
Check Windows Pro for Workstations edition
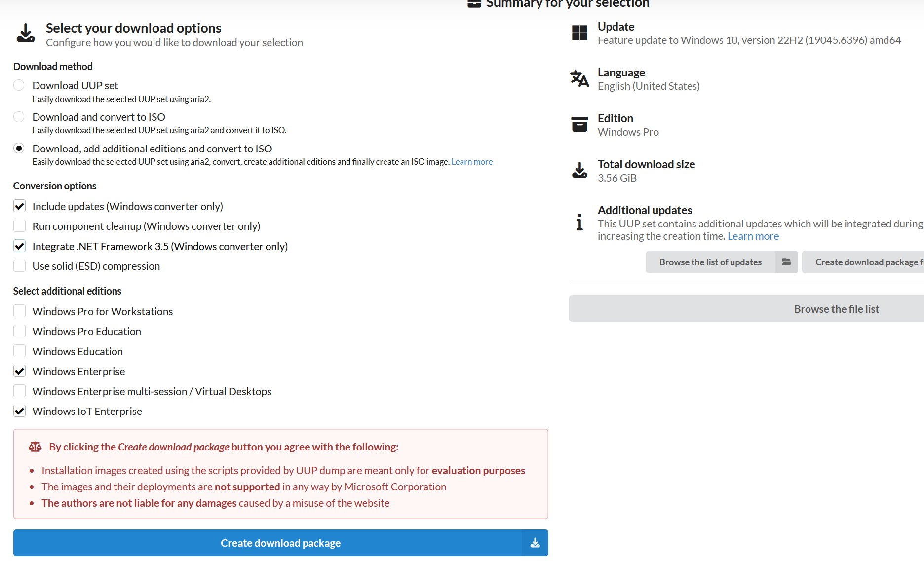(20, 311)
